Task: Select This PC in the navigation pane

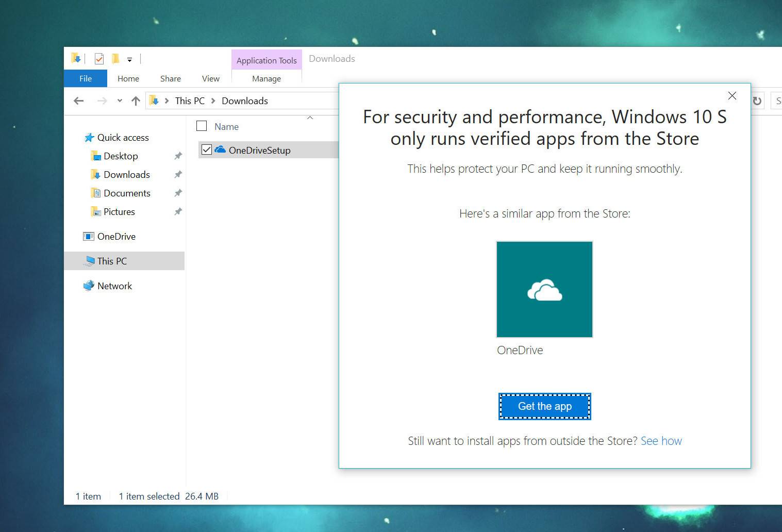Action: [x=124, y=261]
